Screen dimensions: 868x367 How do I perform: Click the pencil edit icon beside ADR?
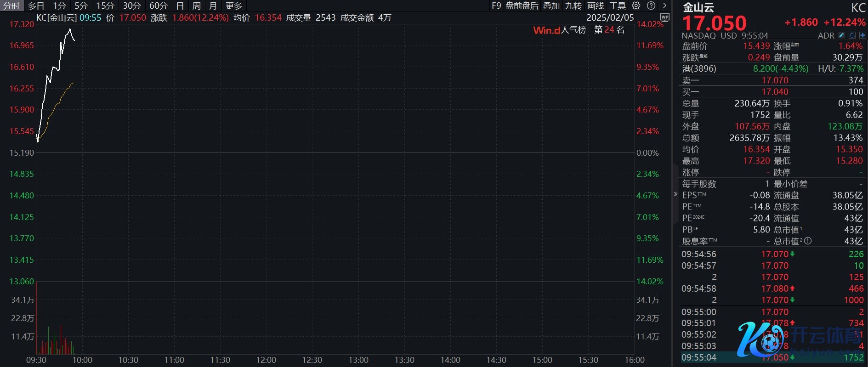click(842, 35)
